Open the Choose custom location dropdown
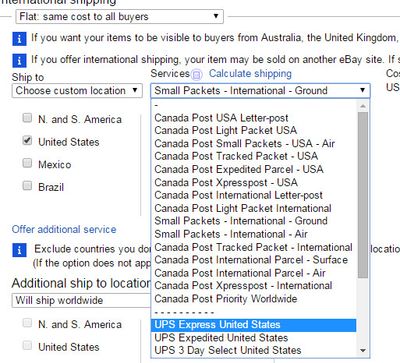The width and height of the screenshot is (400, 363). tap(77, 91)
